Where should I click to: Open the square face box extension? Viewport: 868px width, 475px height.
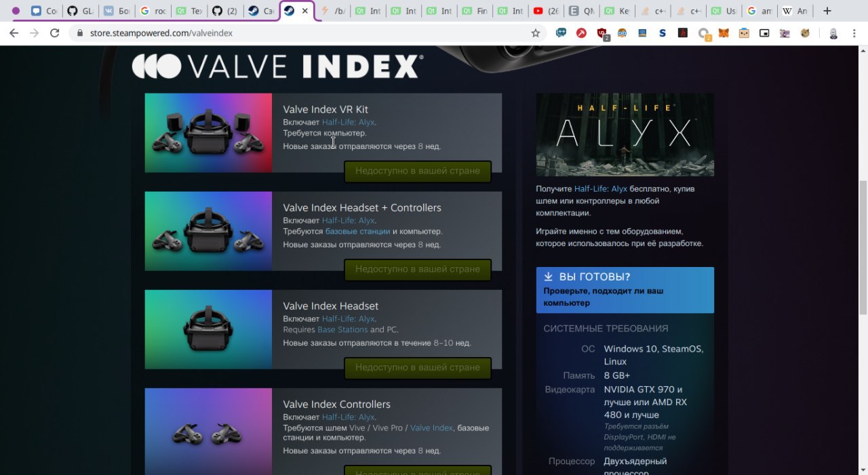744,33
